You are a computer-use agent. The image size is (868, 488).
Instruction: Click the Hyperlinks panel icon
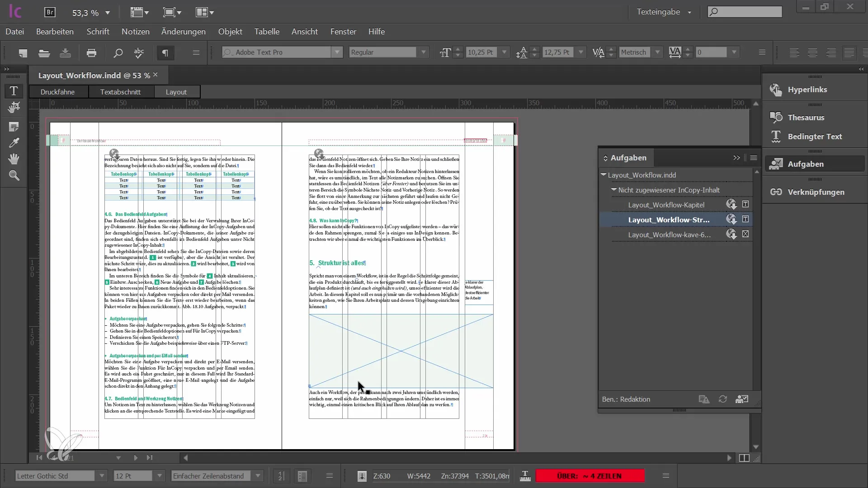pos(776,89)
